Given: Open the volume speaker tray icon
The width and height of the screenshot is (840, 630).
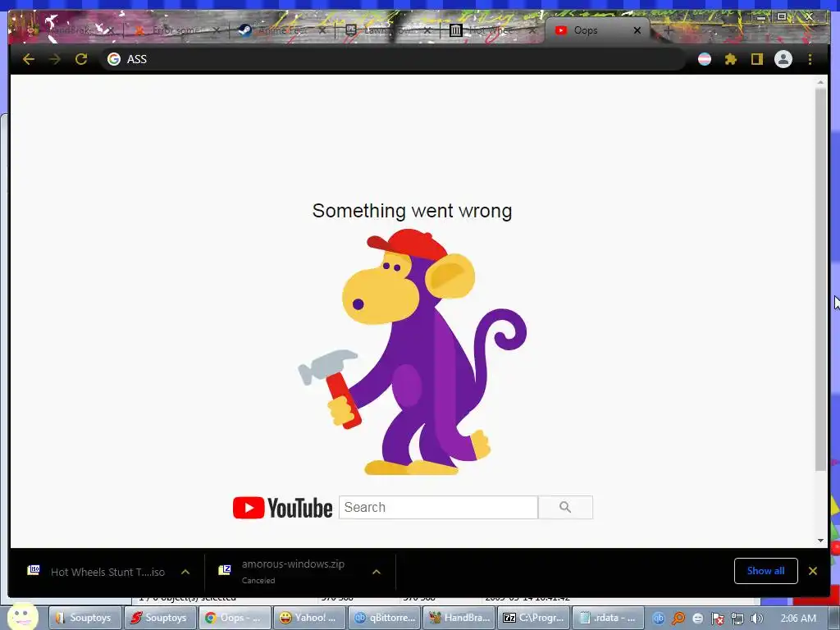Looking at the screenshot, I should pyautogui.click(x=756, y=619).
